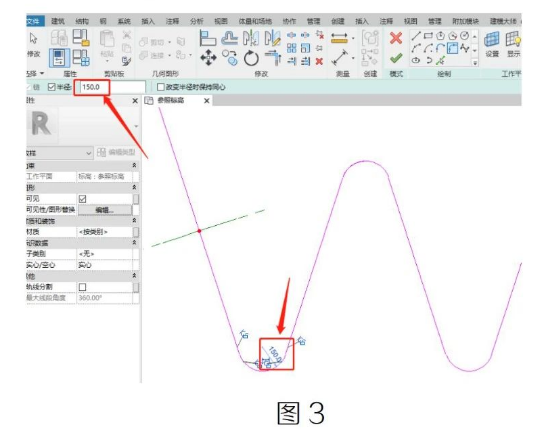Switch to the 结构 ribbon tab

[x=82, y=21]
